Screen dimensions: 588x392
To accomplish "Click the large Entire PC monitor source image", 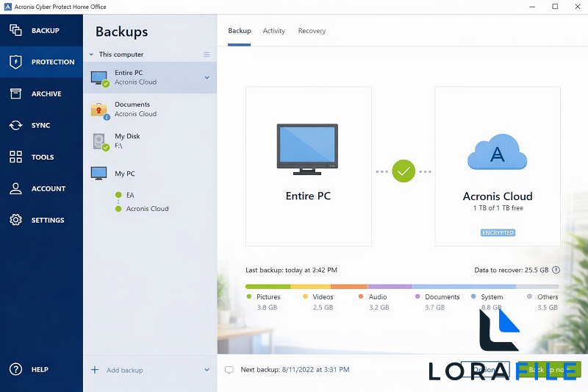I will click(x=307, y=149).
